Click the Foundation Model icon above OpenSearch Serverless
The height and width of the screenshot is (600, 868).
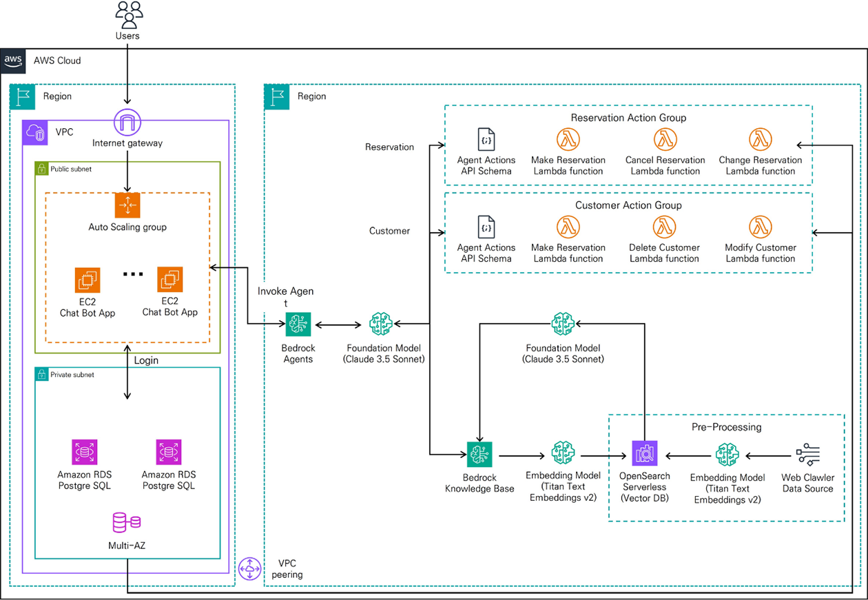tap(563, 324)
